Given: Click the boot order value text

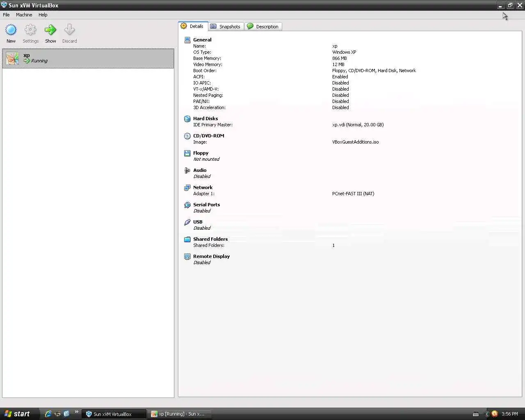Looking at the screenshot, I should pyautogui.click(x=374, y=71).
